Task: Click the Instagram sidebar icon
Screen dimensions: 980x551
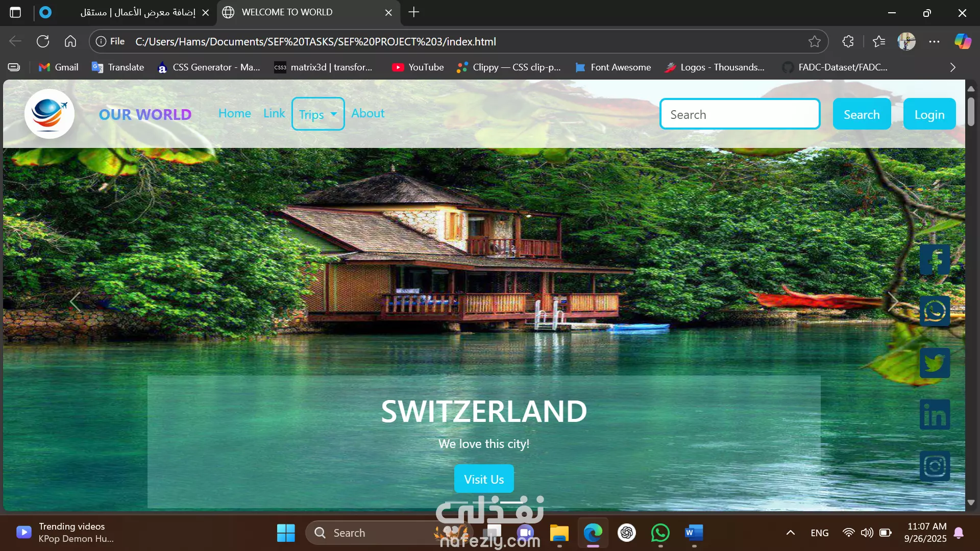Action: coord(935,466)
